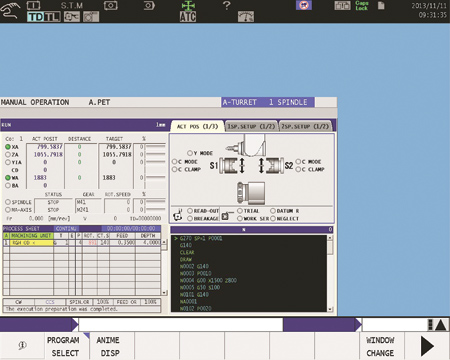Click the wide white message input field
This screenshot has width=450, height=360.
click(x=181, y=325)
